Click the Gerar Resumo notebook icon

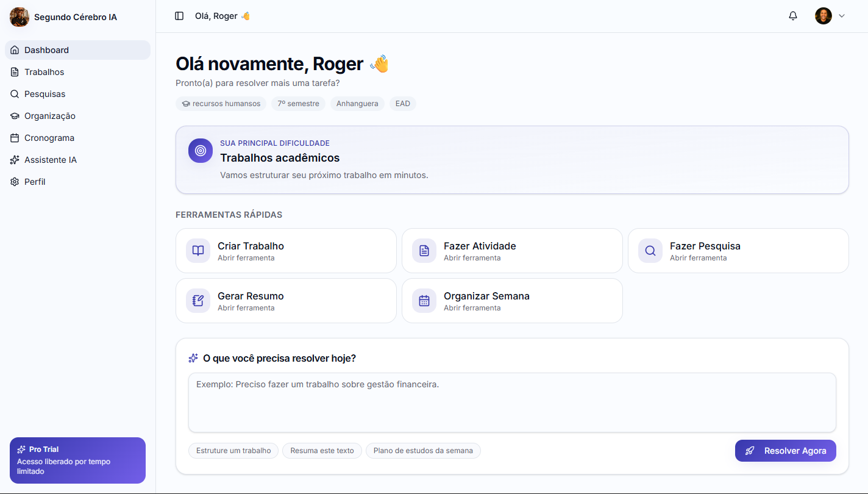(198, 301)
